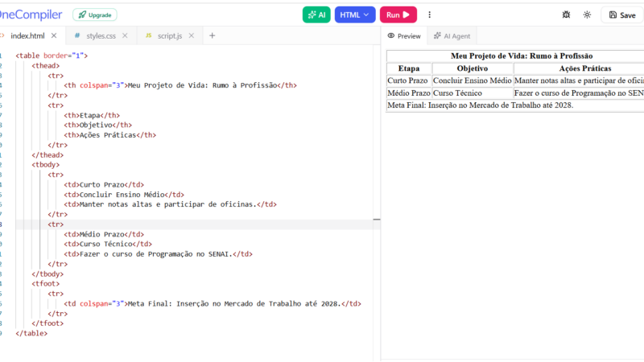Screen dimensions: 644x362
Task: Click code line with 'Meta Final' td
Action: (213, 304)
